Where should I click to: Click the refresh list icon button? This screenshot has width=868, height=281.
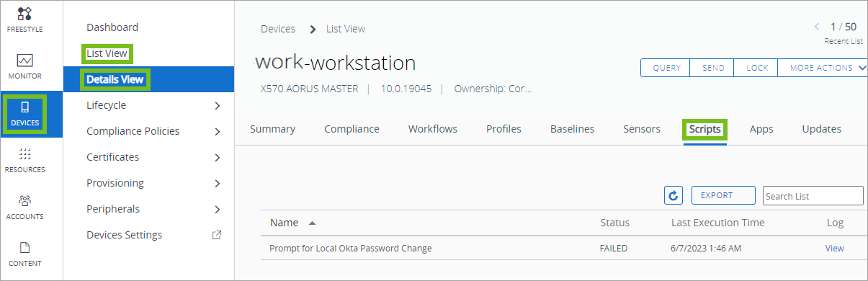click(674, 195)
